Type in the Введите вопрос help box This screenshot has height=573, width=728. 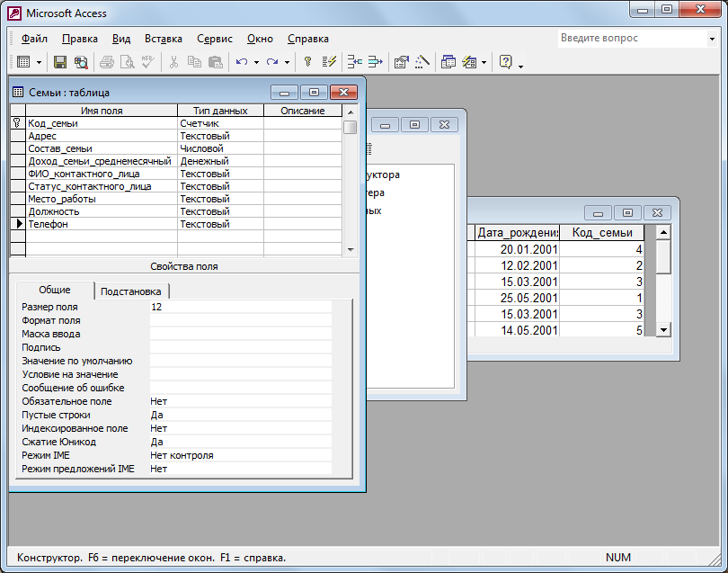pos(627,39)
